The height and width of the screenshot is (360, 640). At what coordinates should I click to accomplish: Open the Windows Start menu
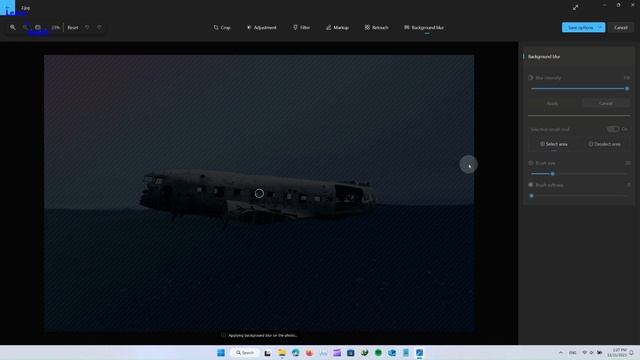coord(221,353)
